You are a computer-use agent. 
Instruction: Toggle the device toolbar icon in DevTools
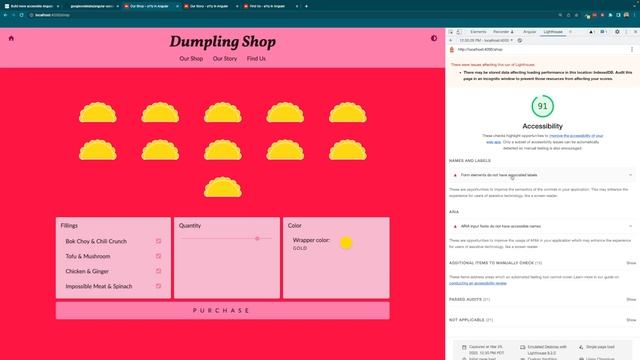[459, 31]
